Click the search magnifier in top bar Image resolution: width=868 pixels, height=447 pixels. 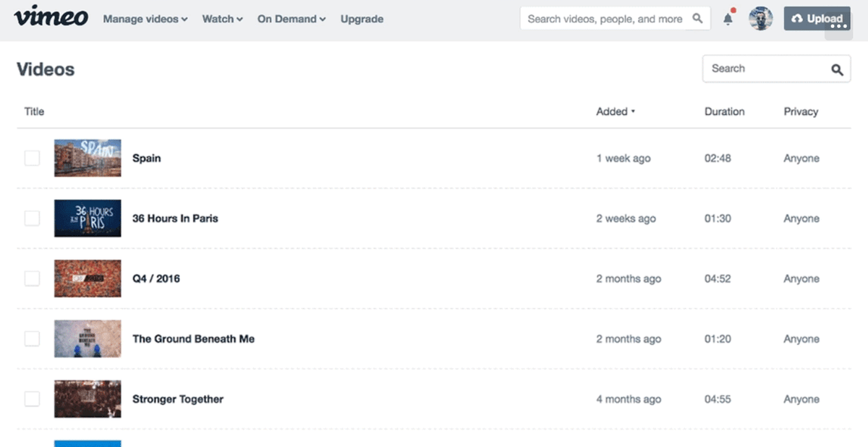pos(697,18)
